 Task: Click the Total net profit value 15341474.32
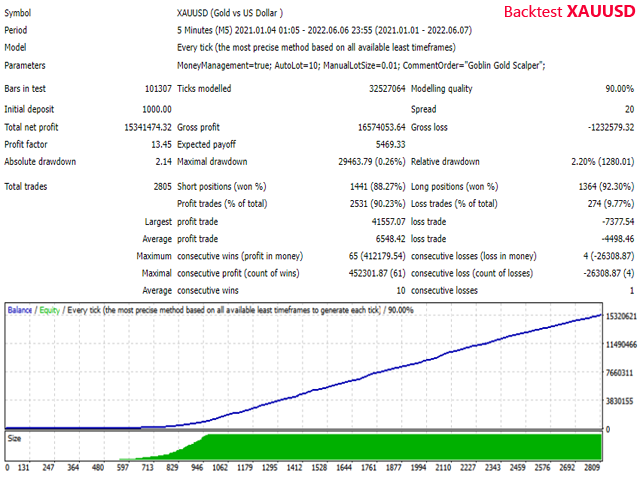click(148, 127)
